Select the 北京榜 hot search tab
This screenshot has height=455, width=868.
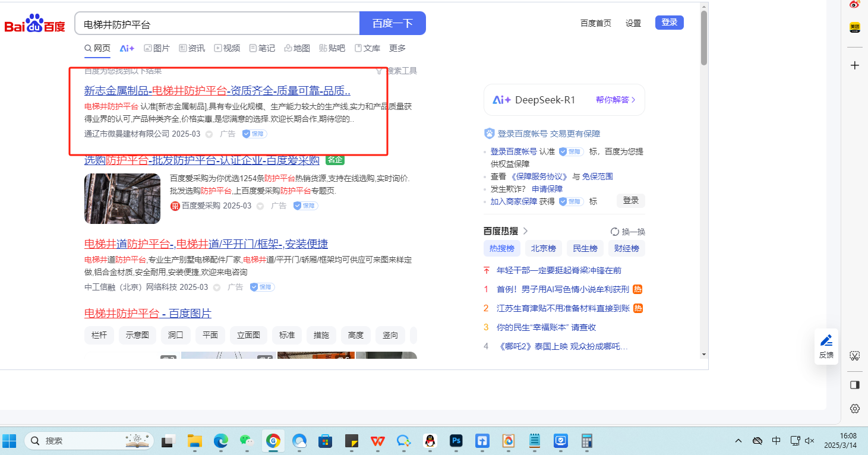click(543, 248)
